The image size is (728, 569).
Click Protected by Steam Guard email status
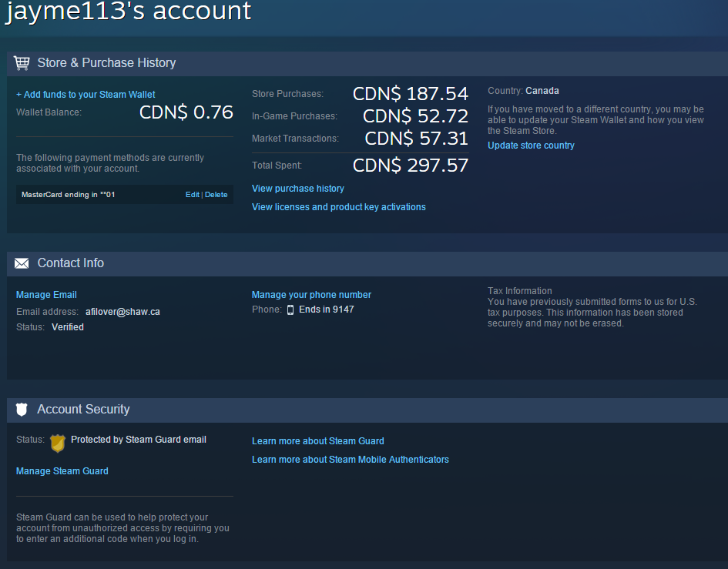(x=139, y=440)
